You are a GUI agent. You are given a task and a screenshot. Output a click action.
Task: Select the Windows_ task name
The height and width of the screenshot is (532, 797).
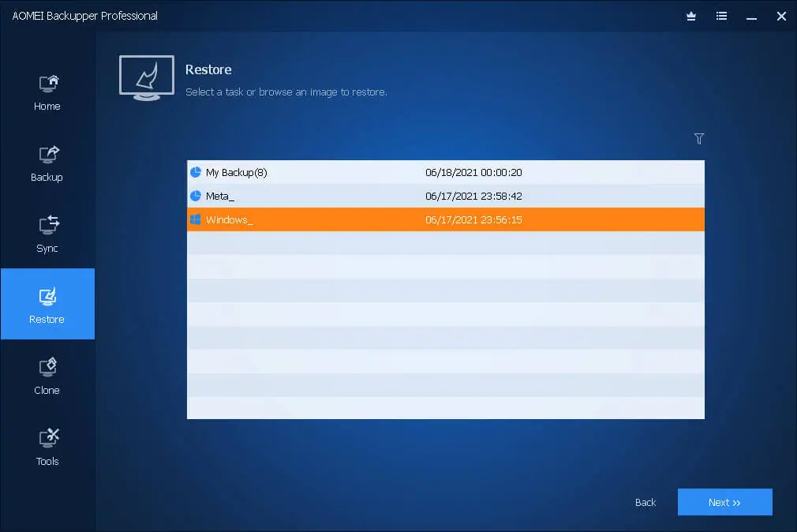230,219
